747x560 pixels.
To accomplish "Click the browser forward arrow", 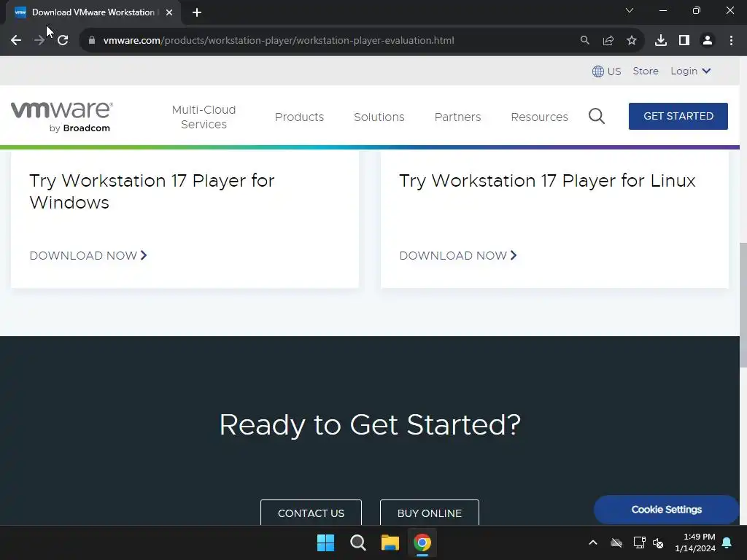I will (39, 41).
